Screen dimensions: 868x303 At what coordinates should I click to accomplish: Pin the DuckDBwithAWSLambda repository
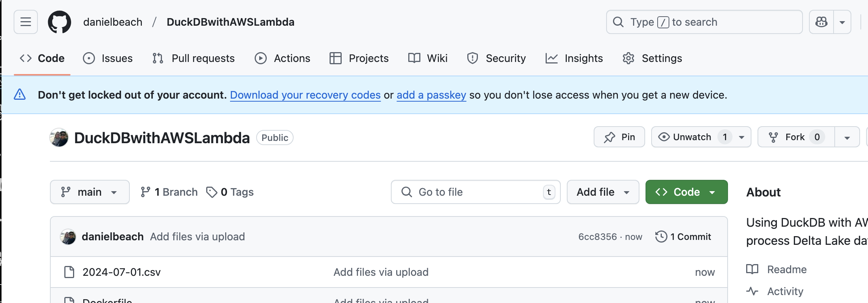click(619, 137)
